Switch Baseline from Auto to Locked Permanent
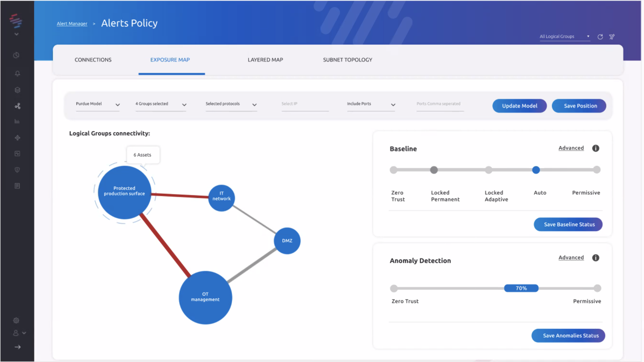The width and height of the screenshot is (644, 362). click(434, 170)
